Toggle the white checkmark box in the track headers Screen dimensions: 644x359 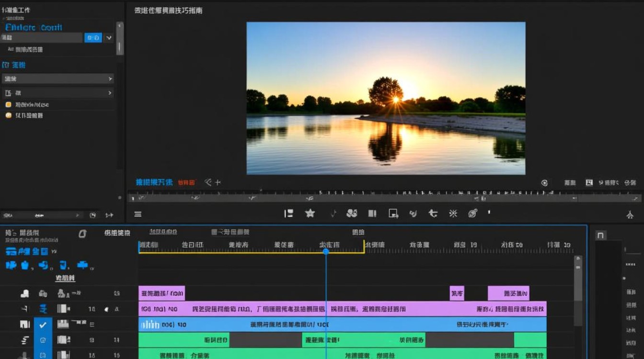tap(43, 325)
